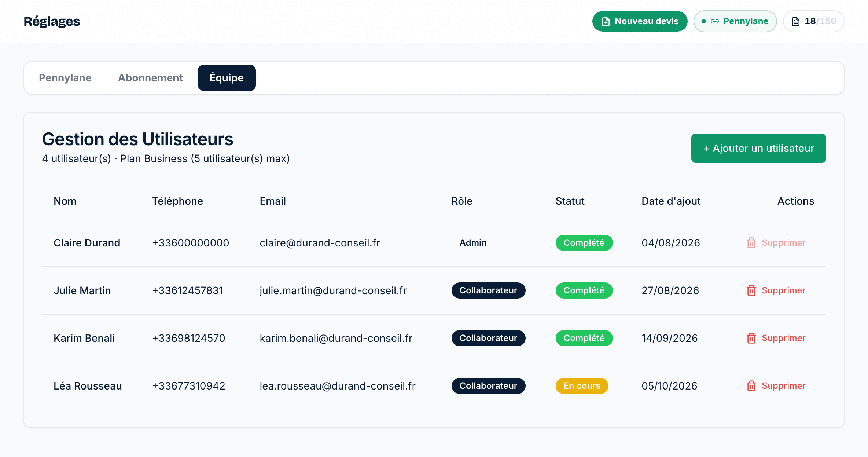868x457 pixels.
Task: Click Supprimer for Julie Martin
Action: [x=776, y=290]
